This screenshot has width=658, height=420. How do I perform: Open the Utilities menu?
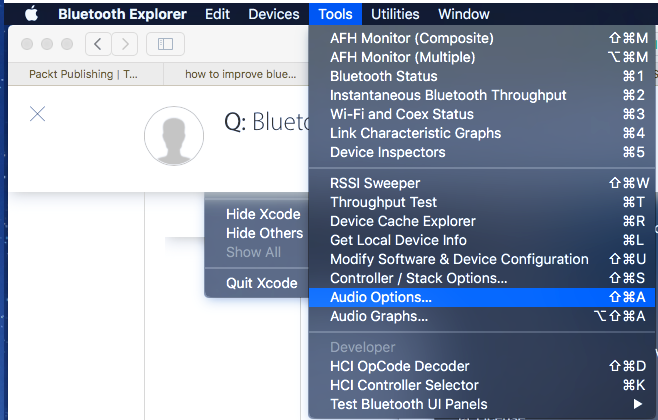click(x=395, y=14)
